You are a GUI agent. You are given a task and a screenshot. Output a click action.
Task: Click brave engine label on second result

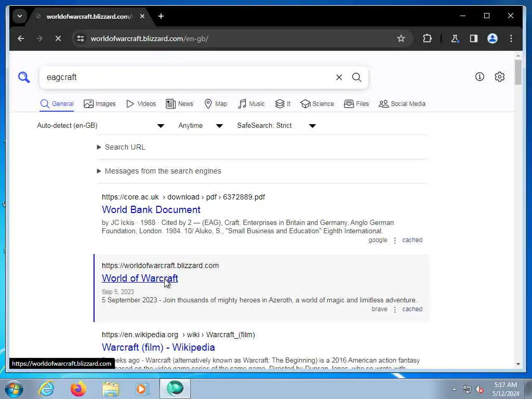379,309
